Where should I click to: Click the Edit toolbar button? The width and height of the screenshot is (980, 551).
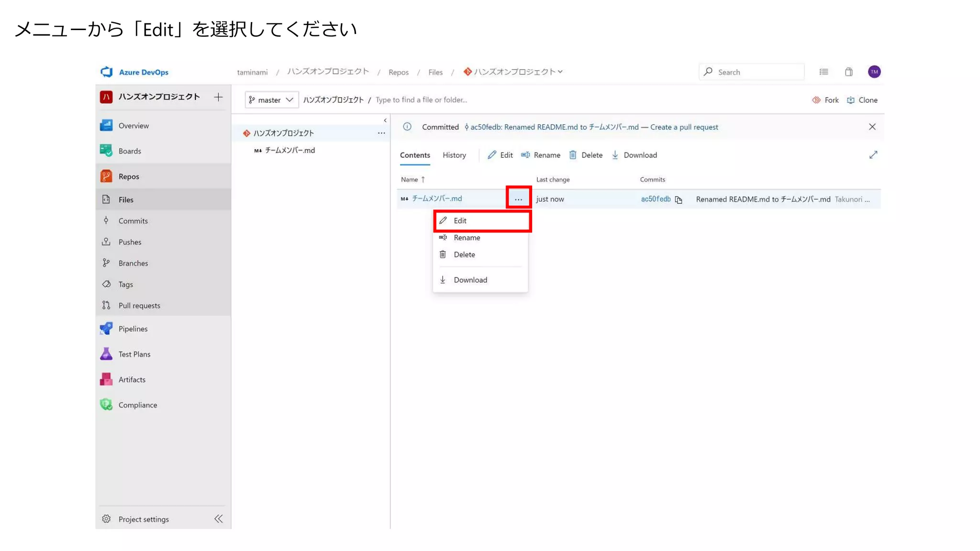(x=500, y=155)
